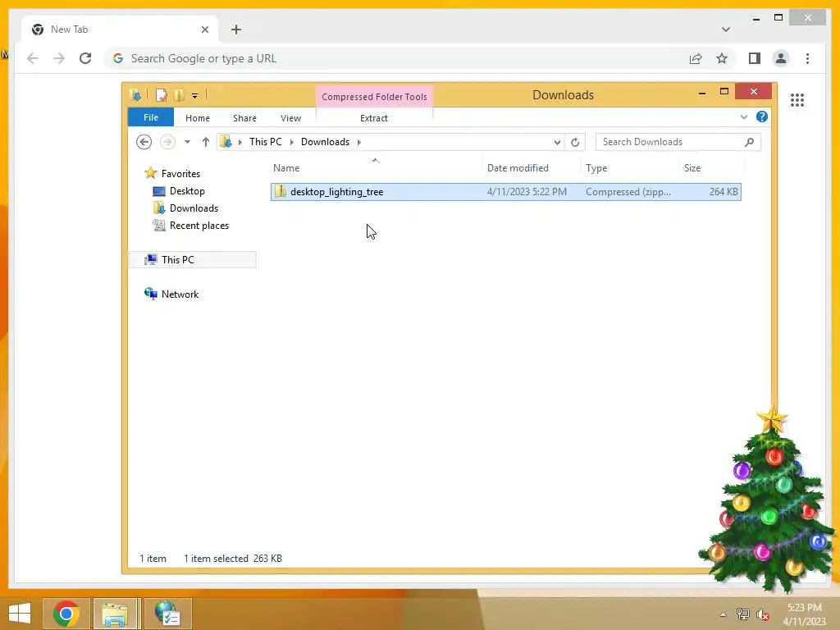The height and width of the screenshot is (630, 840).
Task: Switch to the Share ribbon tab
Action: pyautogui.click(x=244, y=118)
